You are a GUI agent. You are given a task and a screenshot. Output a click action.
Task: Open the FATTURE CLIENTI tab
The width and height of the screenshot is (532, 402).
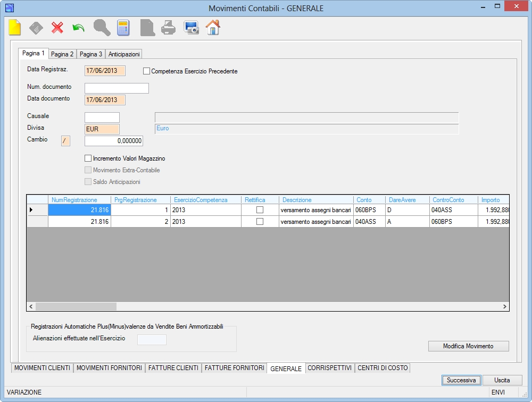[173, 368]
